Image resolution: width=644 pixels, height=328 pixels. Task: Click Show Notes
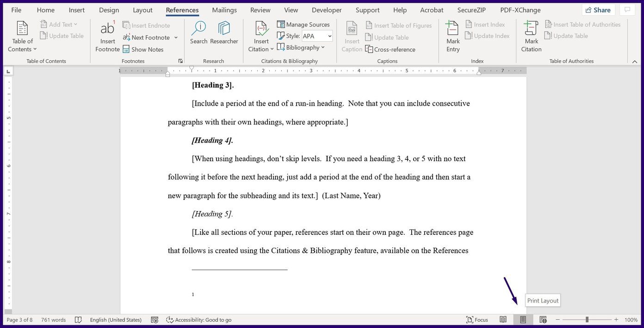tap(143, 50)
